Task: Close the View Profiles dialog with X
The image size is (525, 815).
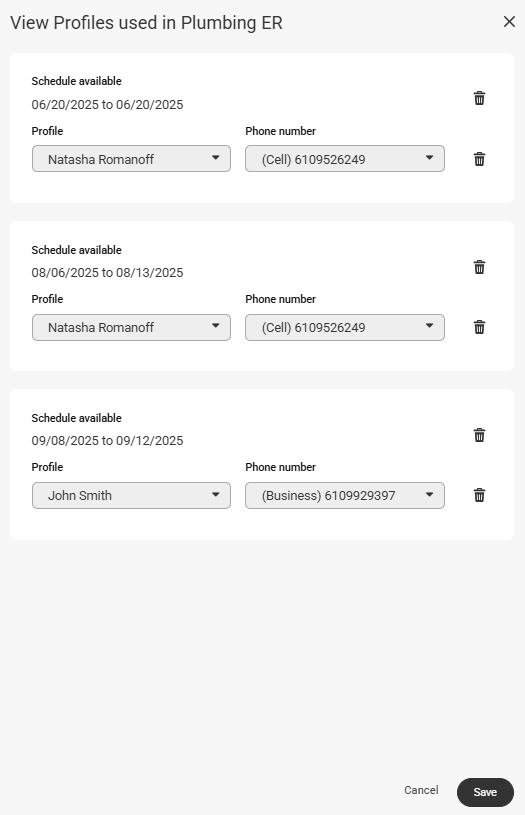Action: pyautogui.click(x=509, y=21)
